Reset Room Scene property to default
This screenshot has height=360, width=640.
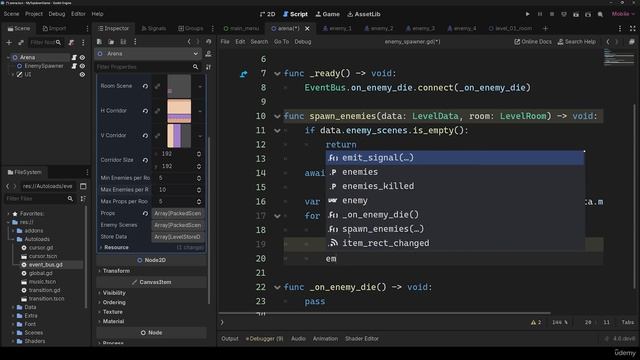click(x=145, y=86)
